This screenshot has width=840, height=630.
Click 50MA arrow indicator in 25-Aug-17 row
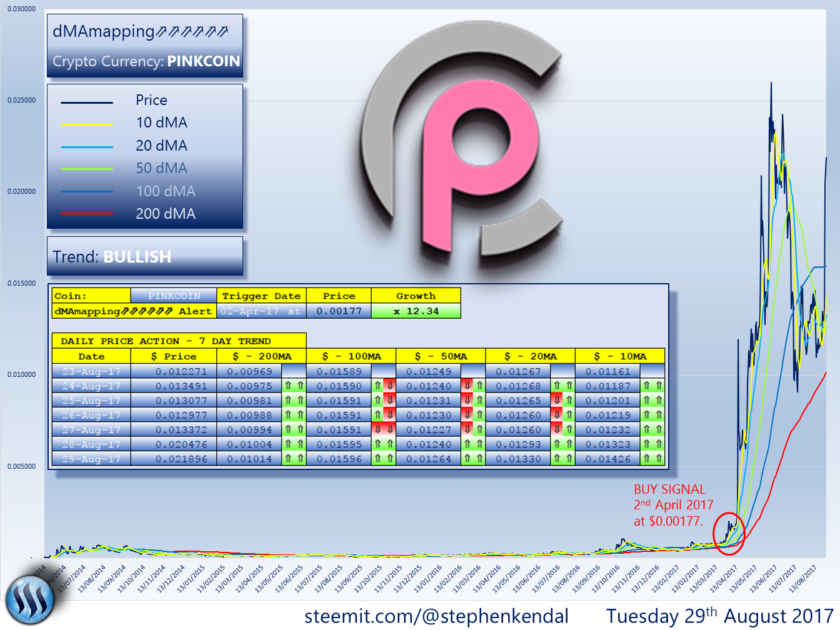coord(473,401)
